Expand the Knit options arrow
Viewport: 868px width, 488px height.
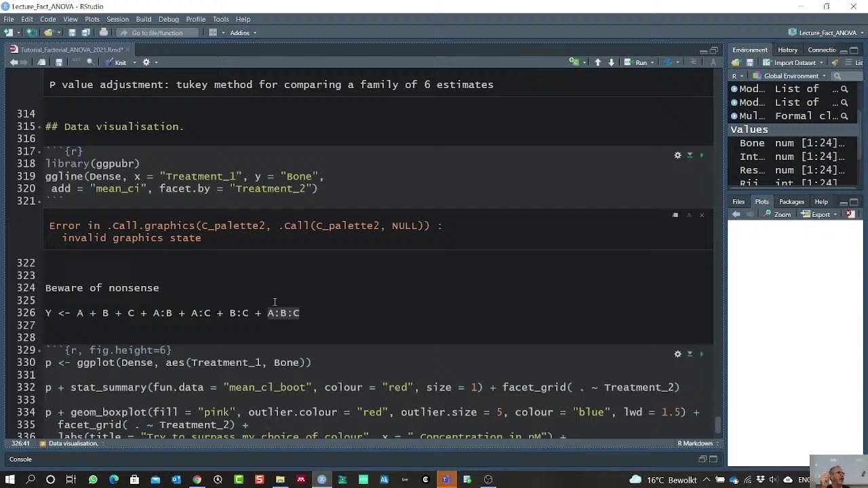(134, 62)
